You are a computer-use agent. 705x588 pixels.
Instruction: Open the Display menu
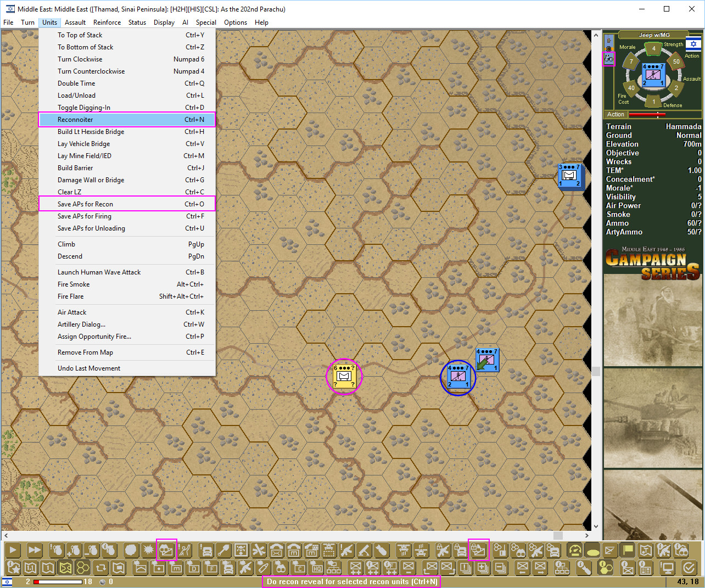(164, 23)
